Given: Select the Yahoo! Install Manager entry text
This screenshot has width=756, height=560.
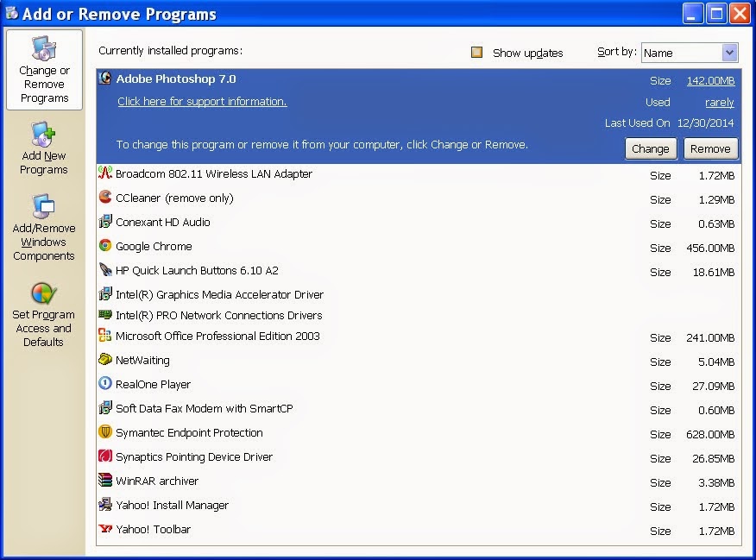Looking at the screenshot, I should coord(172,505).
